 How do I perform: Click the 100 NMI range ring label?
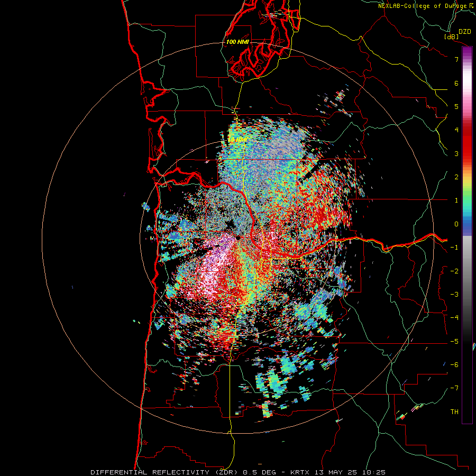coord(237,42)
